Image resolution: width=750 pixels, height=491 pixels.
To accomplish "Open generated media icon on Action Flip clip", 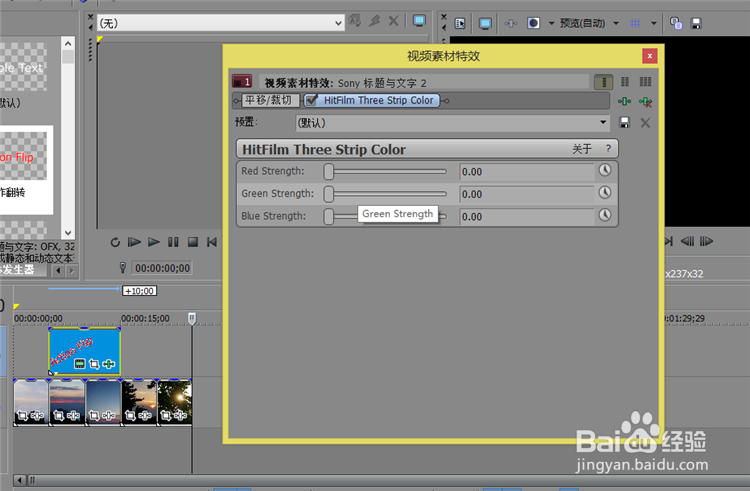I will (79, 364).
